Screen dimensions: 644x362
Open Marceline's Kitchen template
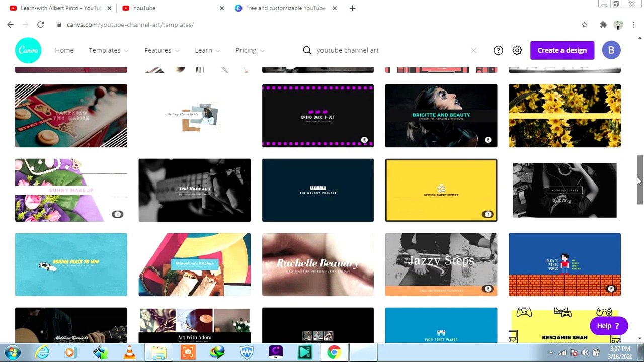[x=195, y=264]
